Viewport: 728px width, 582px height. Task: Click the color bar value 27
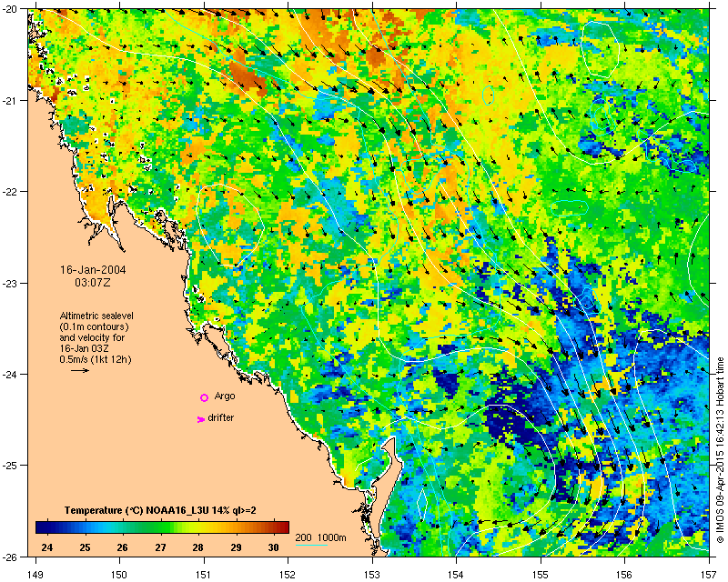click(x=161, y=547)
